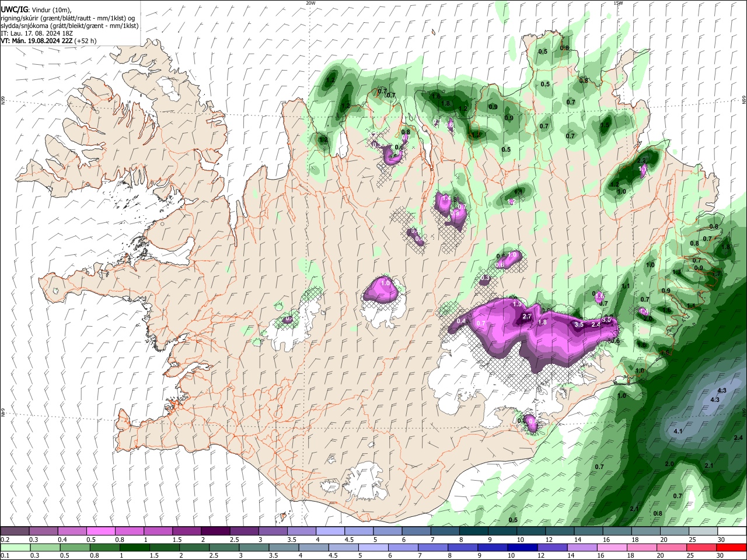Click the dark teal 8–9 swatch in the upper legend row
The image size is (747, 560).
pyautogui.click(x=473, y=531)
